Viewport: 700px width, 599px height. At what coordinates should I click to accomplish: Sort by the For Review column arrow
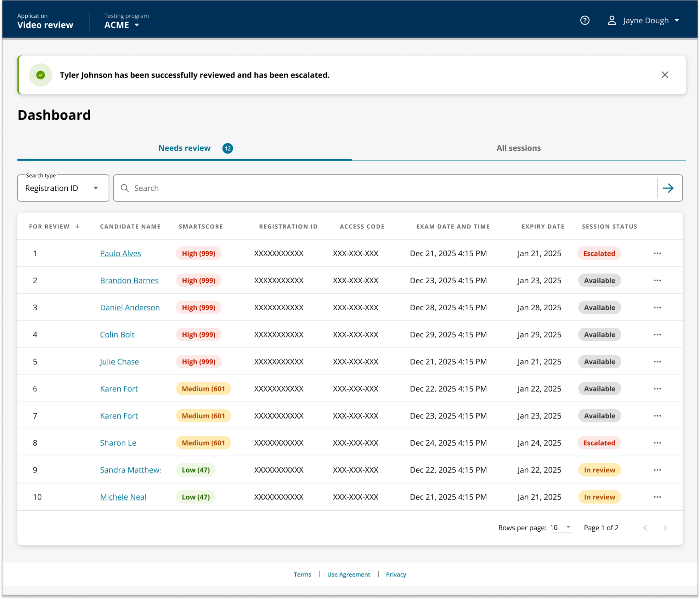pos(78,226)
